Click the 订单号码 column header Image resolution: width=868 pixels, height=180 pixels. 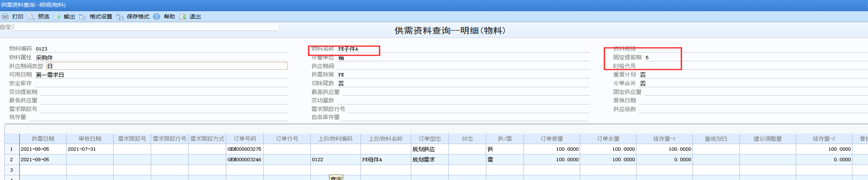[245, 139]
